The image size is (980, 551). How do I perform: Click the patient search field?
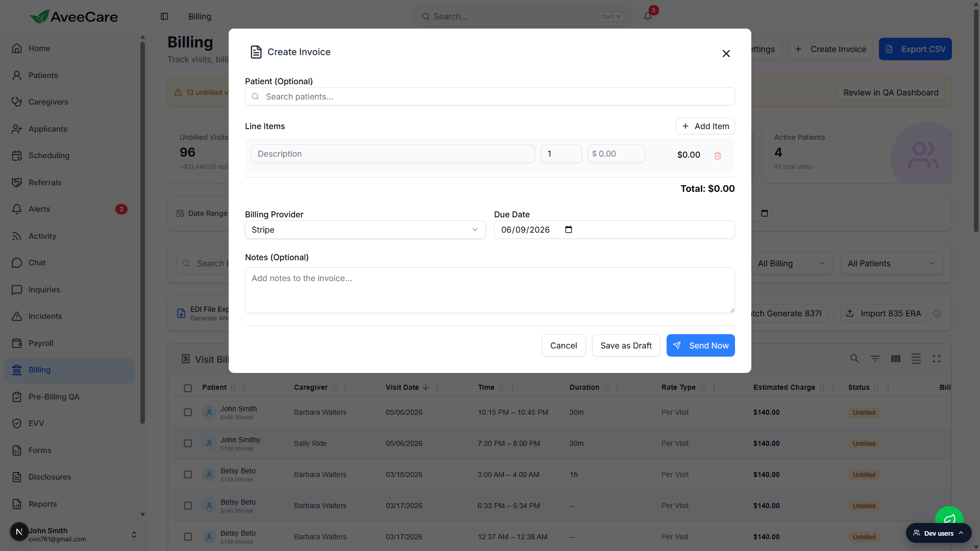point(490,96)
